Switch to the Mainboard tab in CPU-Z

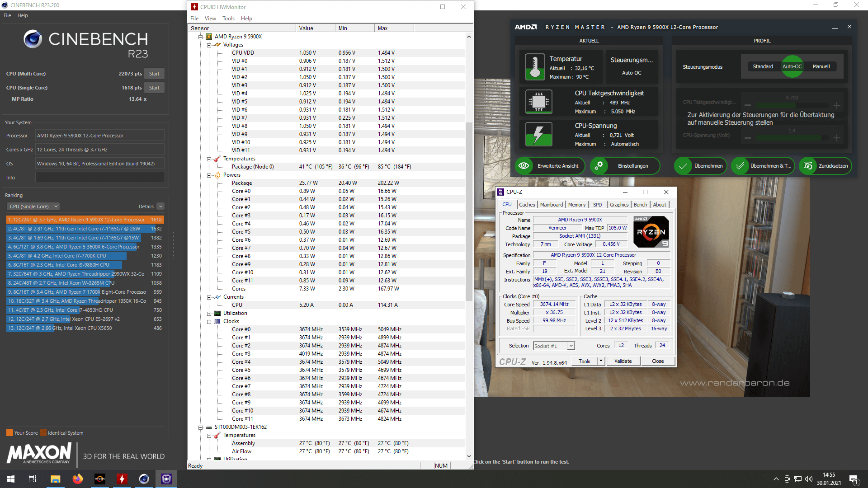pyautogui.click(x=552, y=205)
